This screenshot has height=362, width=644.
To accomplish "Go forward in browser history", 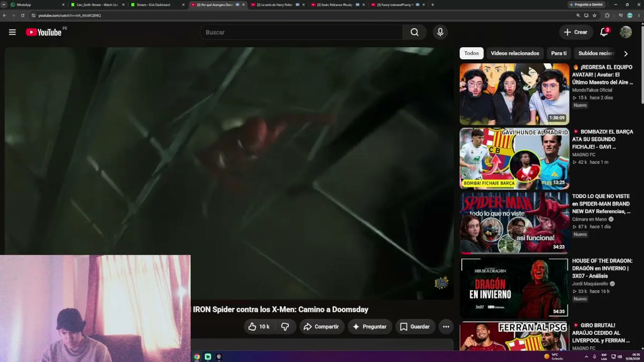I will pos(14,16).
